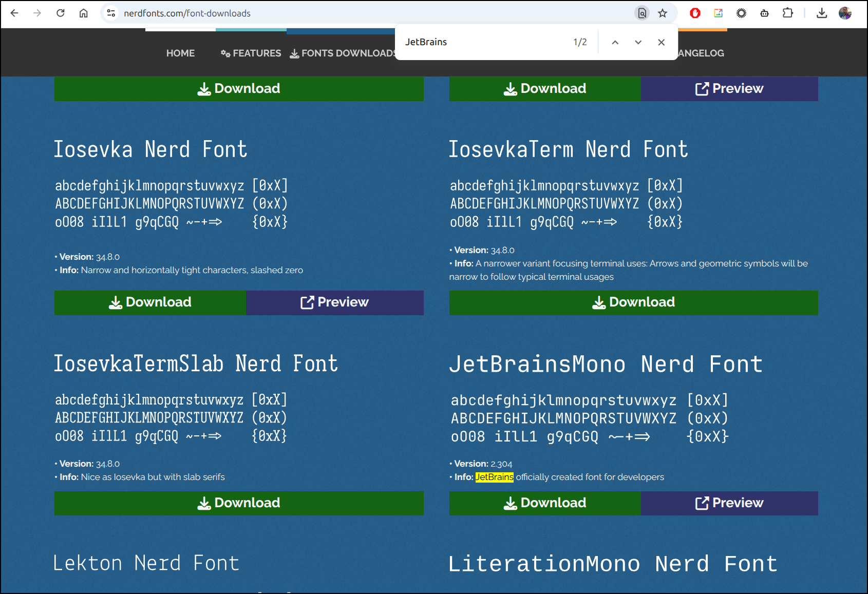Viewport: 868px width, 594px height.
Task: Close the find bar
Action: pyautogui.click(x=661, y=42)
